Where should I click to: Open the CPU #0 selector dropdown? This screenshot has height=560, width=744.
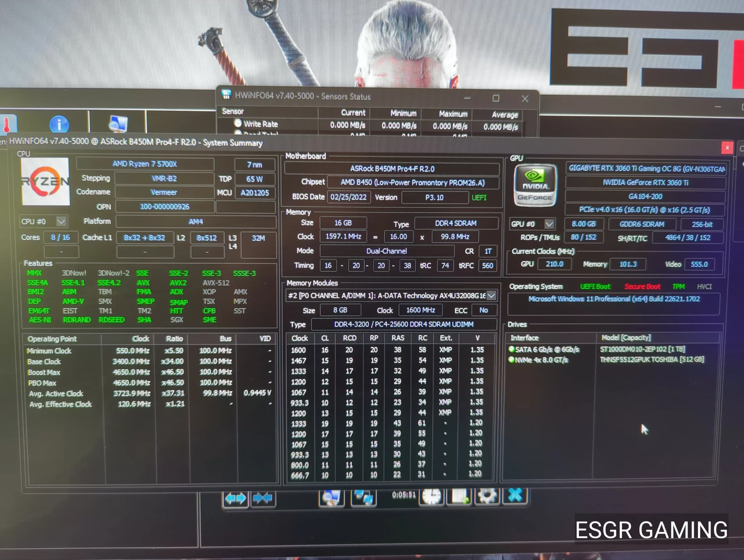61,222
